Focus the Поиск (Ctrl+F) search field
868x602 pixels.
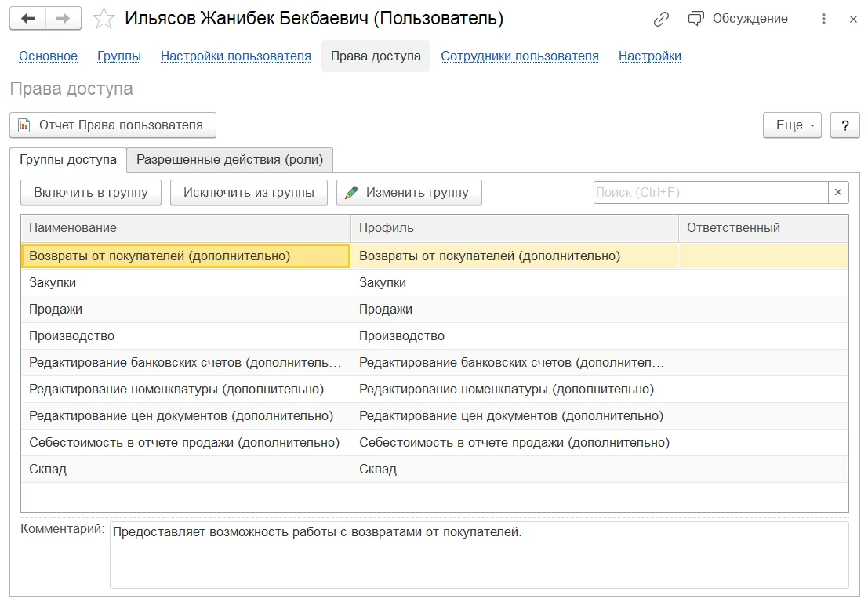click(710, 193)
